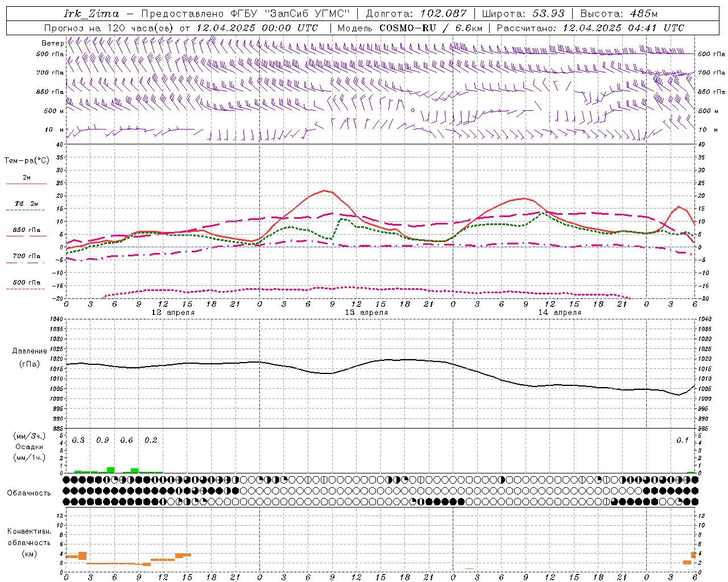Screen dimensions: 728x582
Task: Click the left '10 м' wind level label
Action: click(x=53, y=130)
